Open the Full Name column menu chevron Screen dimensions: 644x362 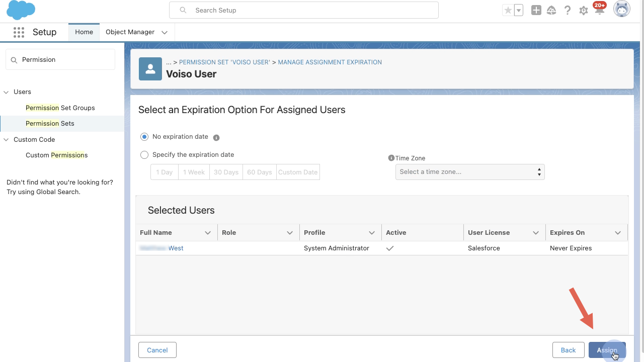click(x=208, y=233)
